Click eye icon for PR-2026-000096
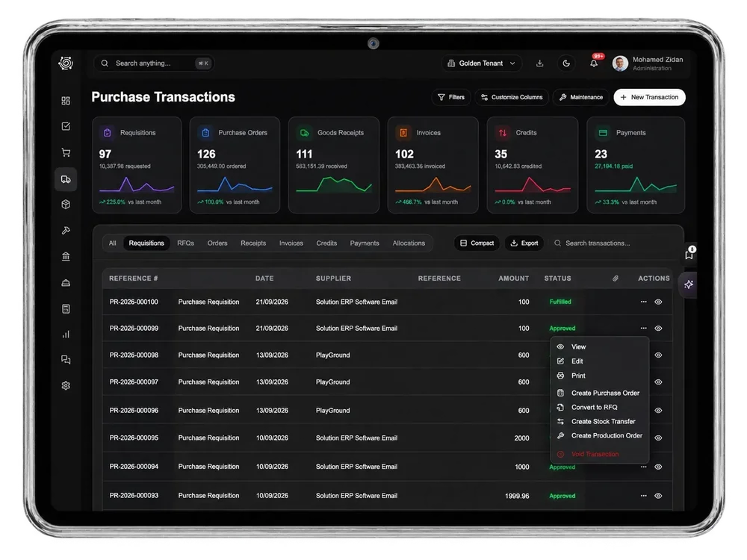 click(x=658, y=411)
